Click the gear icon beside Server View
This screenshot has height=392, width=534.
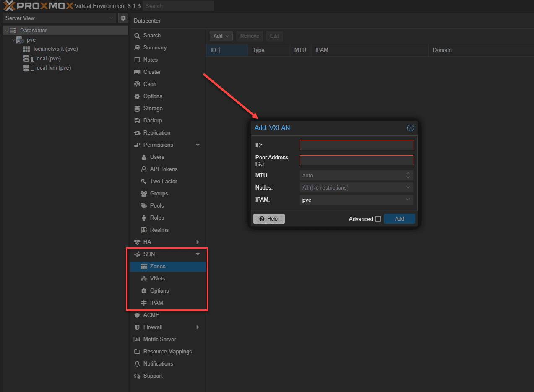tap(123, 18)
